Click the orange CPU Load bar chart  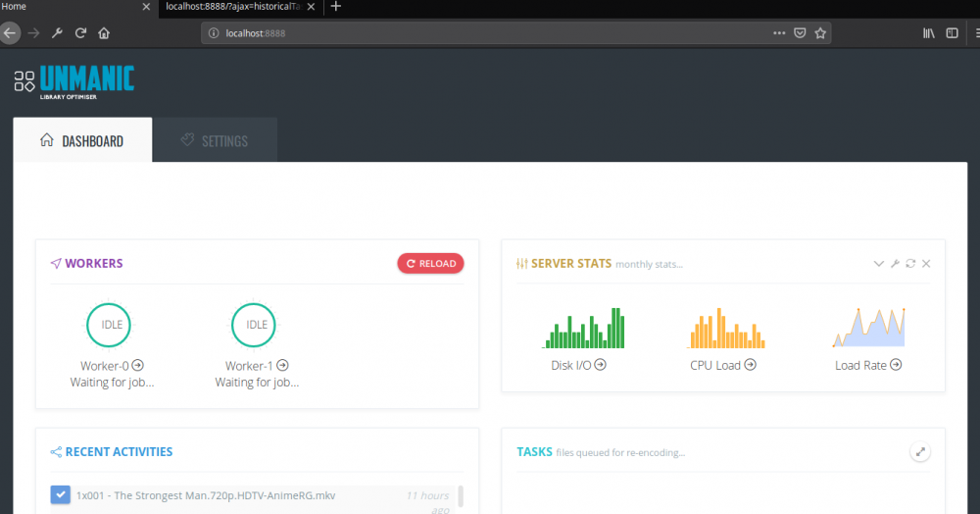[726, 328]
